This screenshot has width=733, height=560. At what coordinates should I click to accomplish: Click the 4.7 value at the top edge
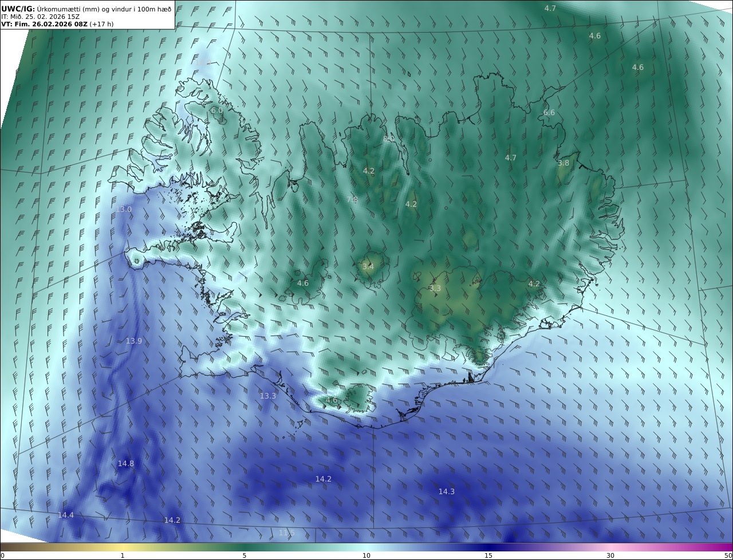tap(550, 8)
